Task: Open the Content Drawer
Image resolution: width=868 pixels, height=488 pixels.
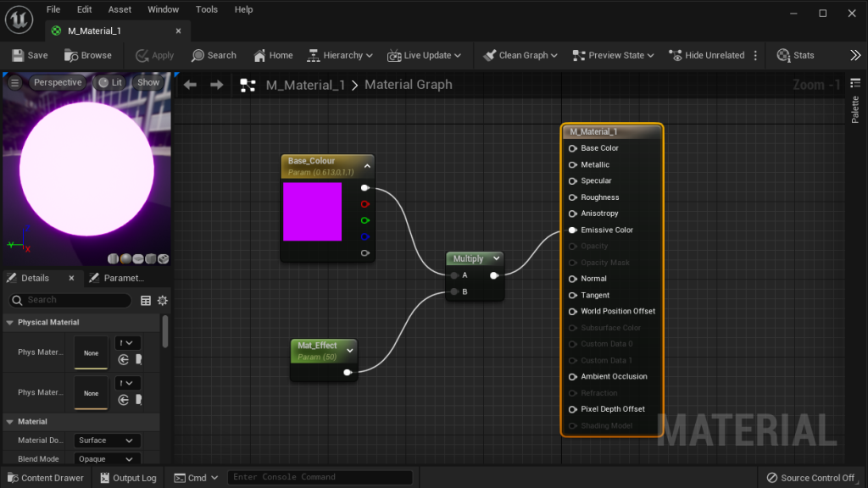Action: [44, 478]
